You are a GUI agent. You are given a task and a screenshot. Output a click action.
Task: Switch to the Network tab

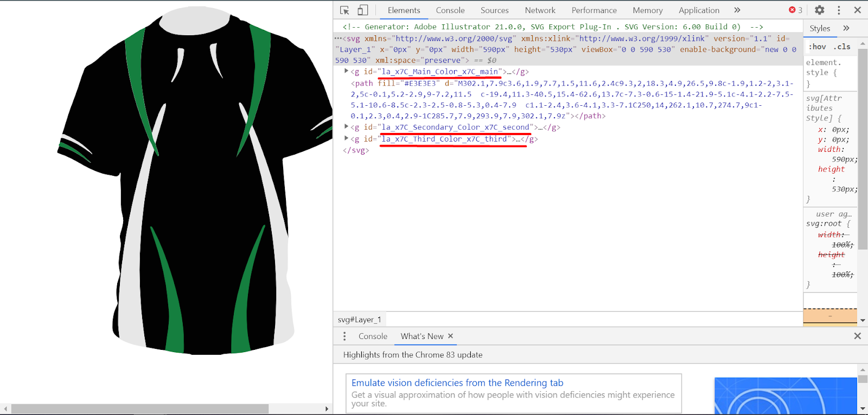540,10
